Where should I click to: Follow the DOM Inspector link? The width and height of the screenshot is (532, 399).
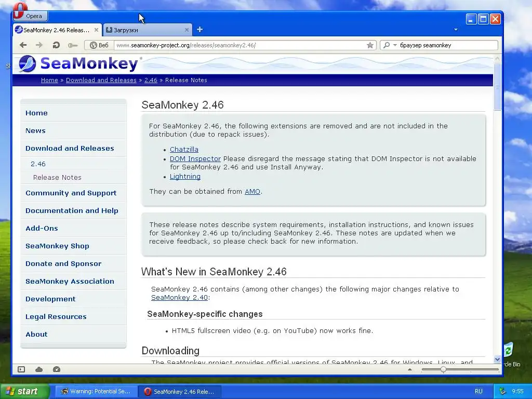click(x=195, y=159)
